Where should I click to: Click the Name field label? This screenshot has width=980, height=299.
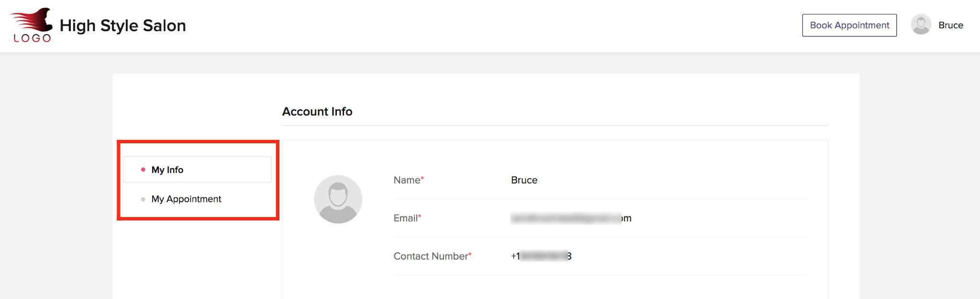pyautogui.click(x=406, y=180)
